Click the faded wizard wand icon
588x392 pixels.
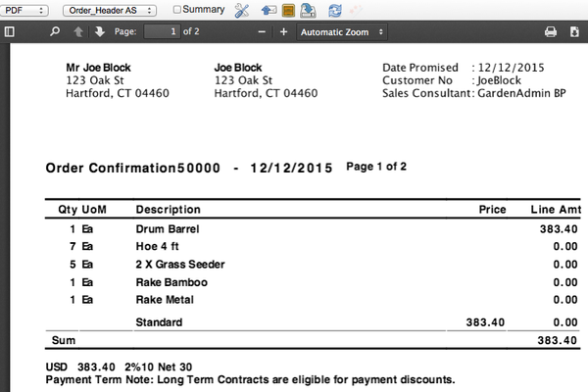[361, 10]
